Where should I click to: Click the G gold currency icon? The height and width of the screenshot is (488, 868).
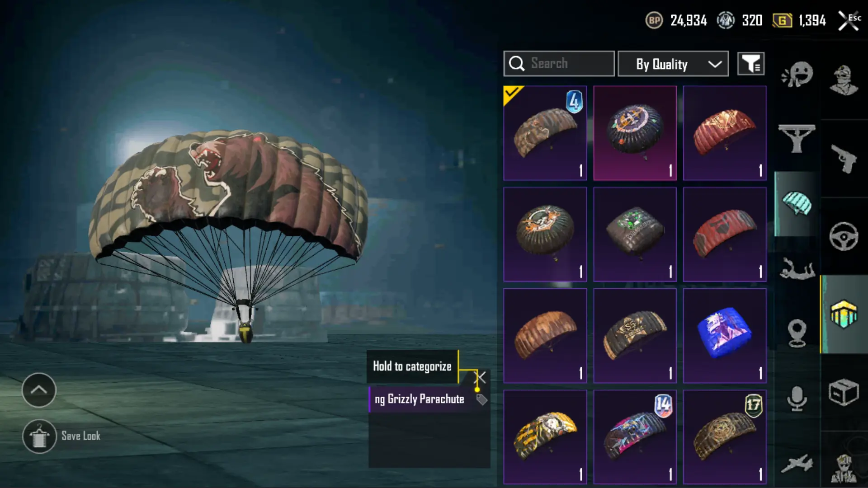pos(782,20)
